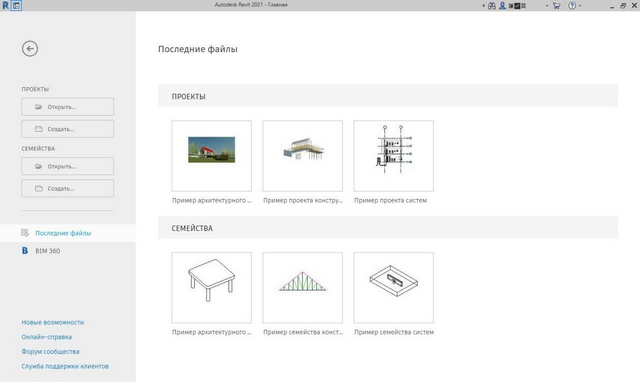Click the binoculars search icon
This screenshot has width=640, height=382.
click(x=492, y=6)
